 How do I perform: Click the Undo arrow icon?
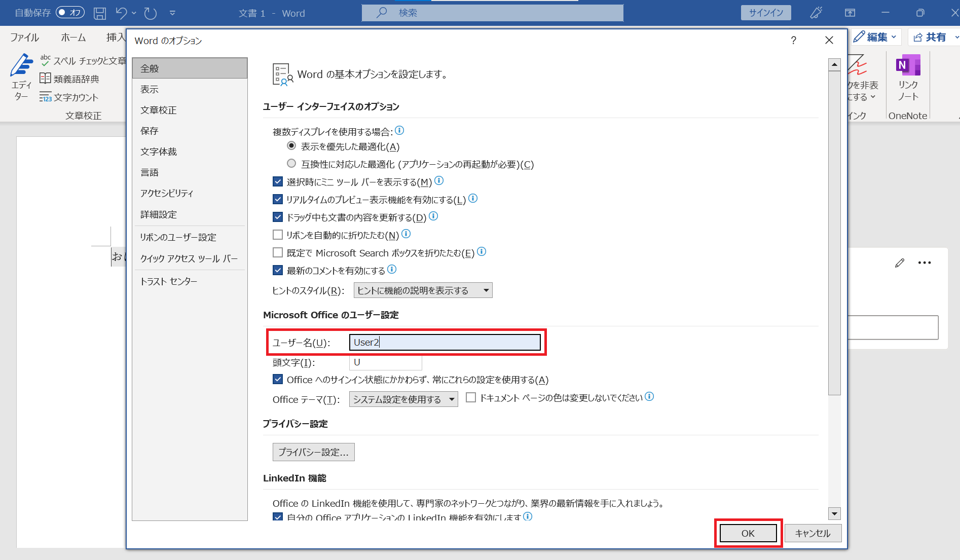coord(121,13)
